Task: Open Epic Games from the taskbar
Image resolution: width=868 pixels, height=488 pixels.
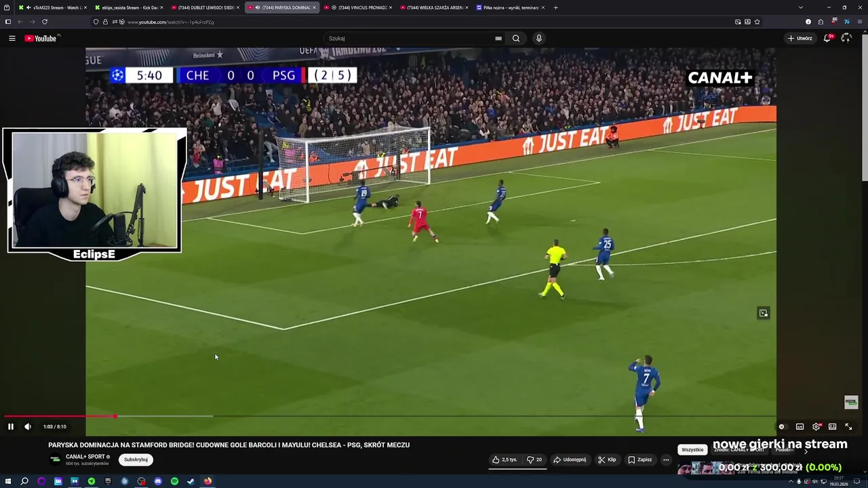Action: click(108, 481)
